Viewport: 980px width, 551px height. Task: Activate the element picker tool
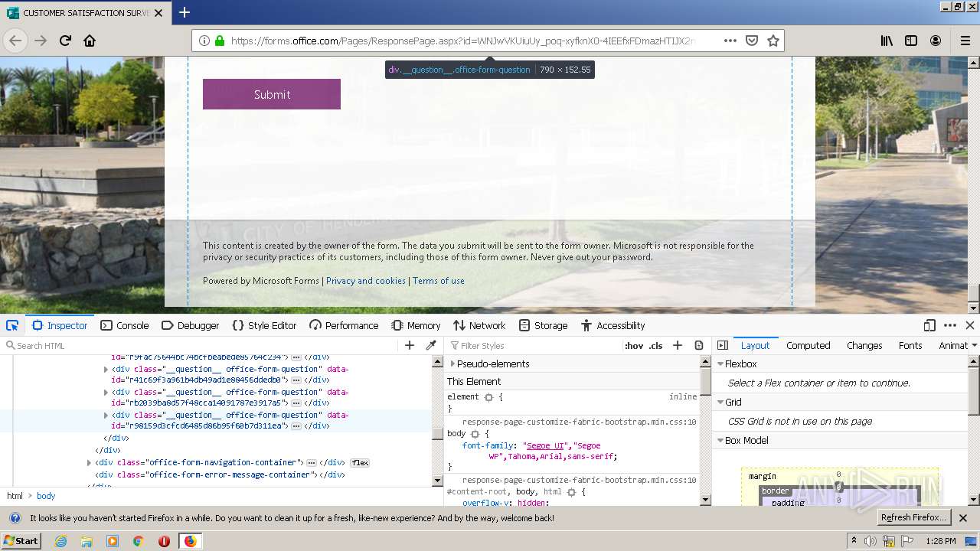click(12, 325)
